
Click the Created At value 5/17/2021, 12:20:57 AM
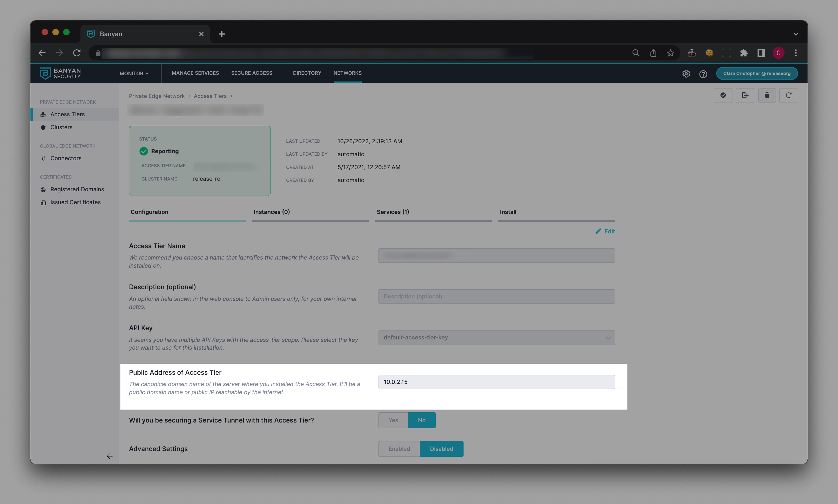pyautogui.click(x=369, y=167)
